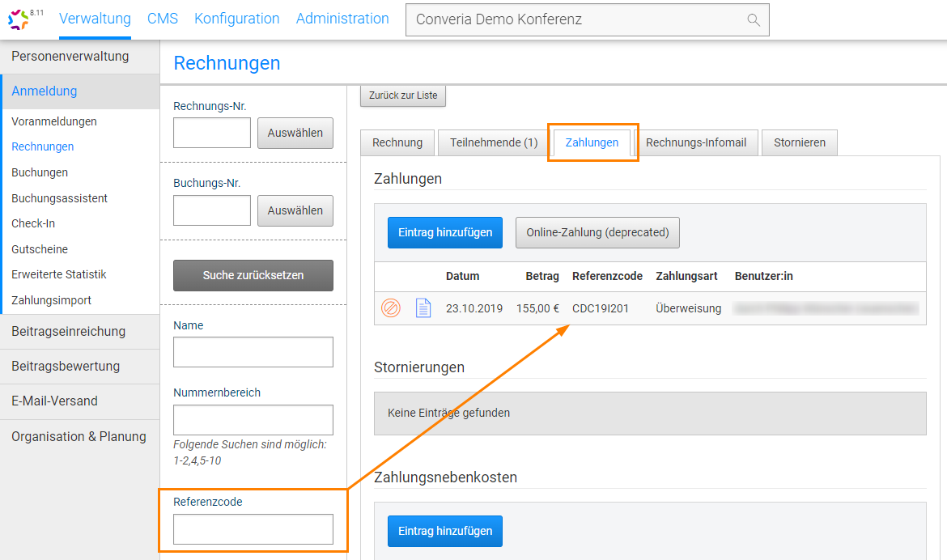Click the orange cancel payment icon
Image resolution: width=947 pixels, height=560 pixels.
tap(391, 308)
